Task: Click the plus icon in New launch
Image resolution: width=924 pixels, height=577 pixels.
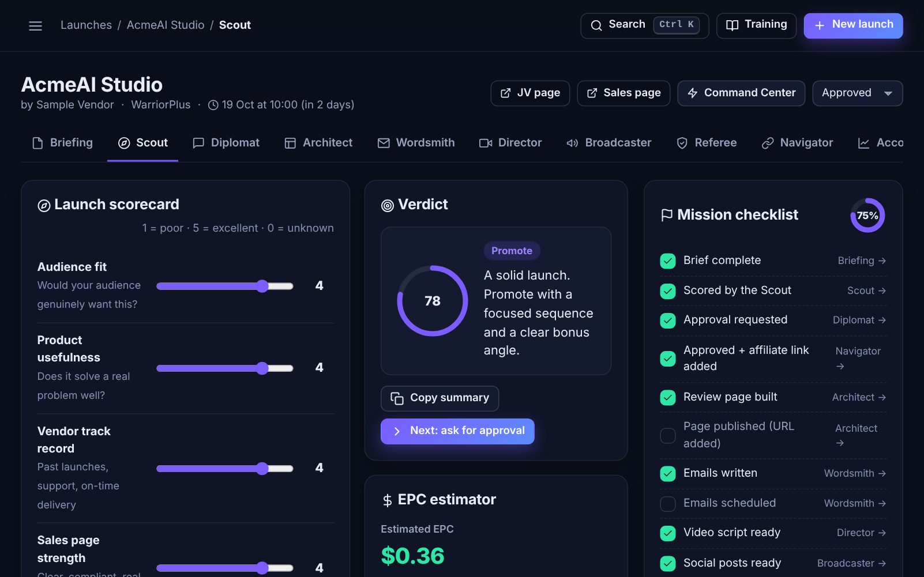Action: pos(819,25)
